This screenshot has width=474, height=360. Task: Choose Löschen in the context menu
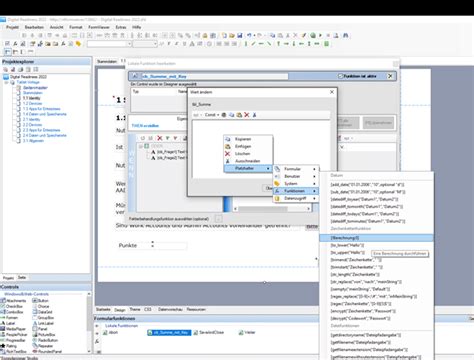tap(248, 154)
